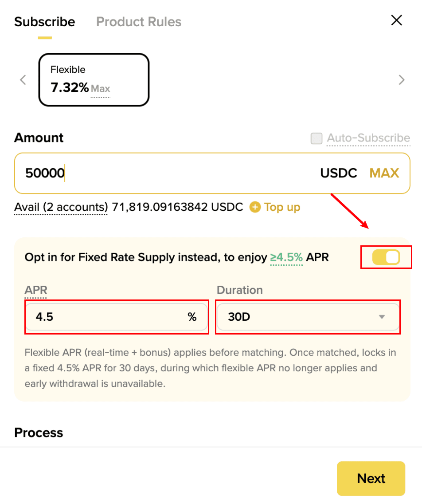This screenshot has width=422, height=504.
Task: Click the underlined APR field label
Action: pos(36,290)
